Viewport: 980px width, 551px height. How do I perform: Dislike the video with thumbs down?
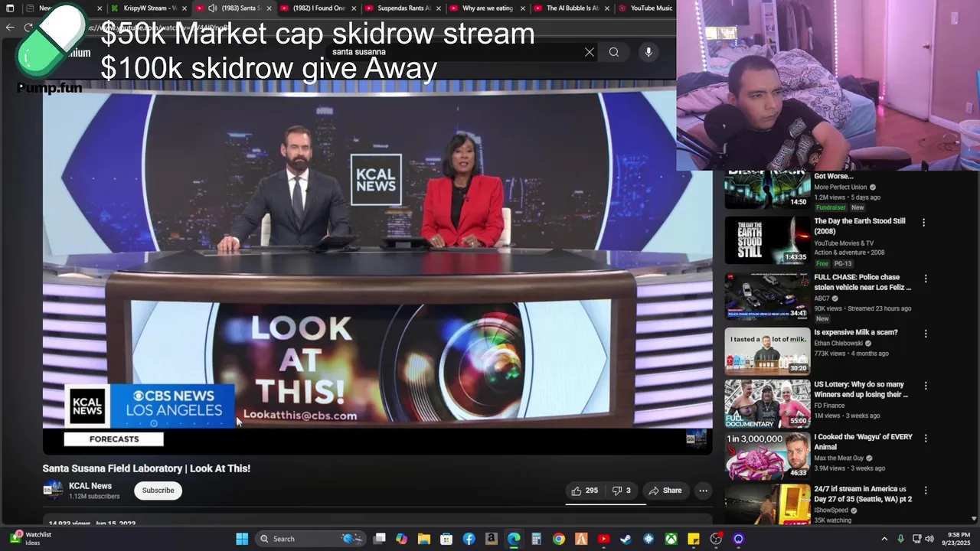(x=621, y=491)
